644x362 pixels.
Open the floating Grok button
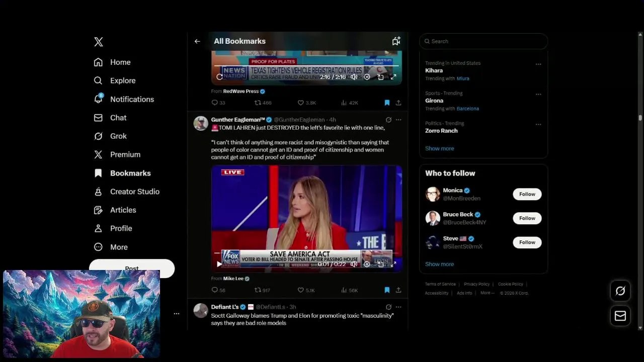point(620,291)
